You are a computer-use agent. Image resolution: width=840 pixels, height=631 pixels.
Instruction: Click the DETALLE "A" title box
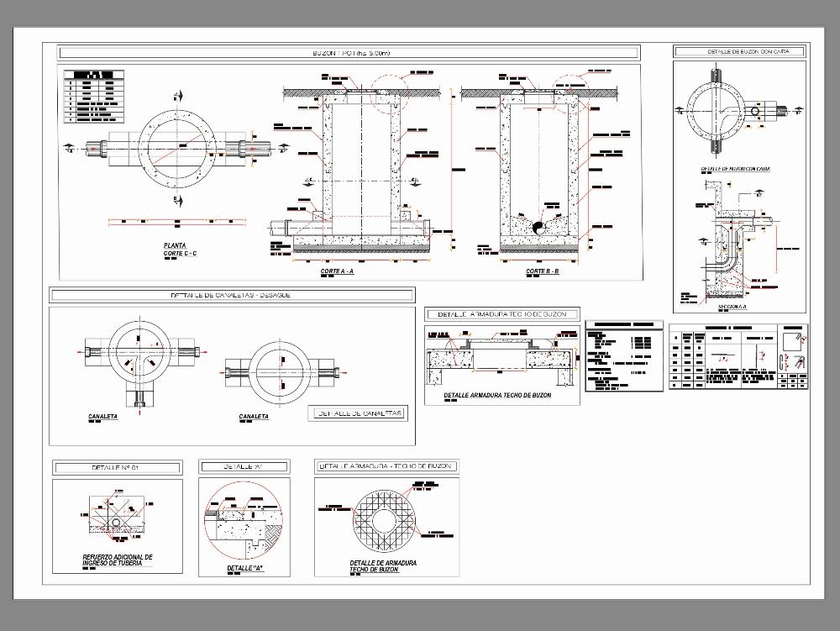pos(244,466)
